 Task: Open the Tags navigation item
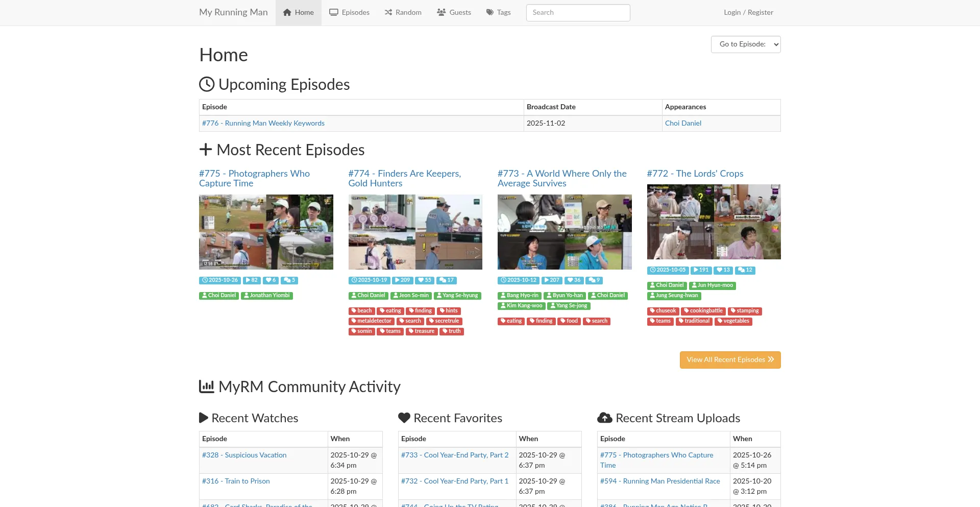498,13
